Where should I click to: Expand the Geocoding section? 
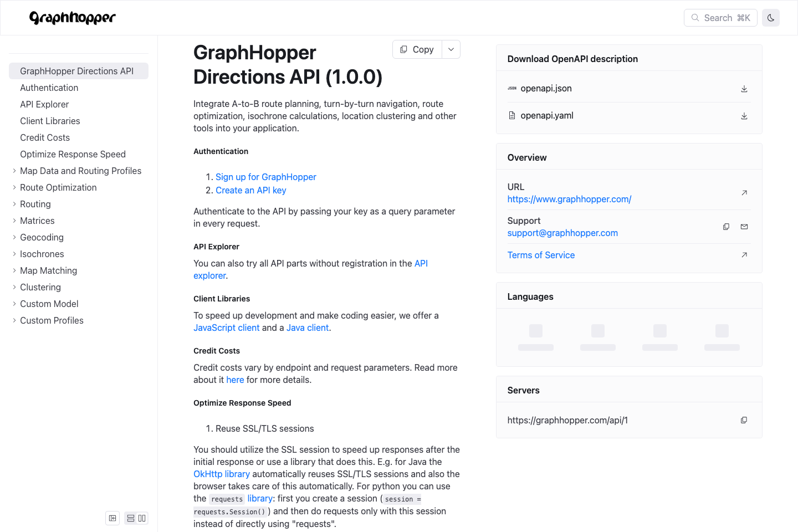point(14,237)
